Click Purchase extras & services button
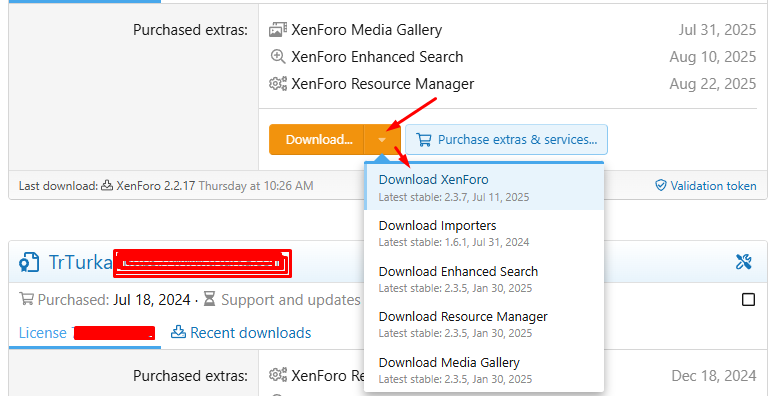773x396 pixels. click(x=506, y=140)
